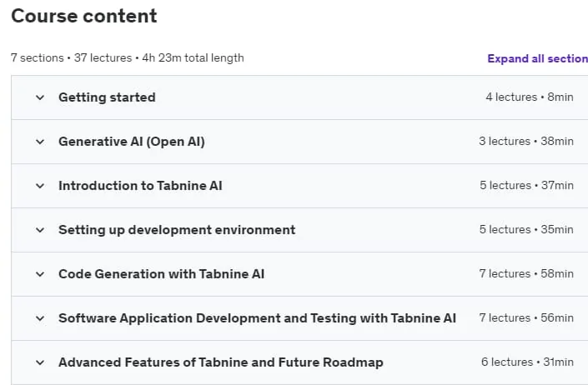Click the Course content heading
588x385 pixels.
click(x=84, y=16)
